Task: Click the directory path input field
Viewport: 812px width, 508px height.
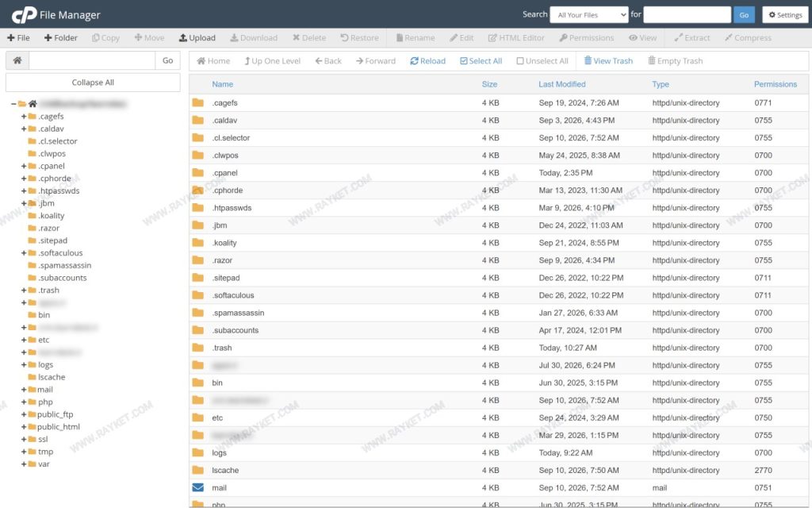Action: click(x=92, y=60)
